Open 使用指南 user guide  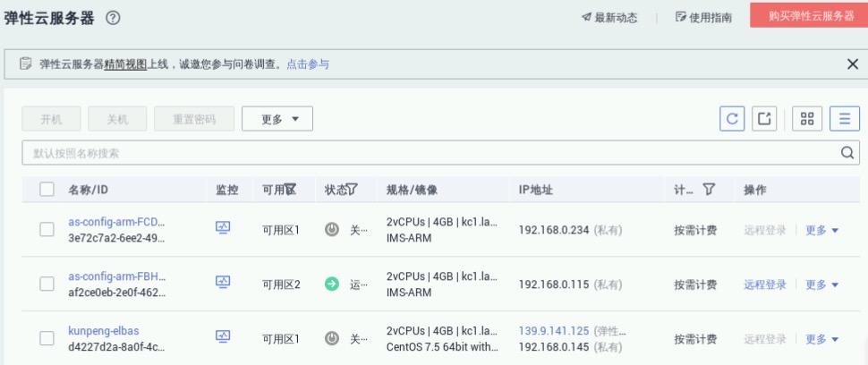tap(704, 17)
